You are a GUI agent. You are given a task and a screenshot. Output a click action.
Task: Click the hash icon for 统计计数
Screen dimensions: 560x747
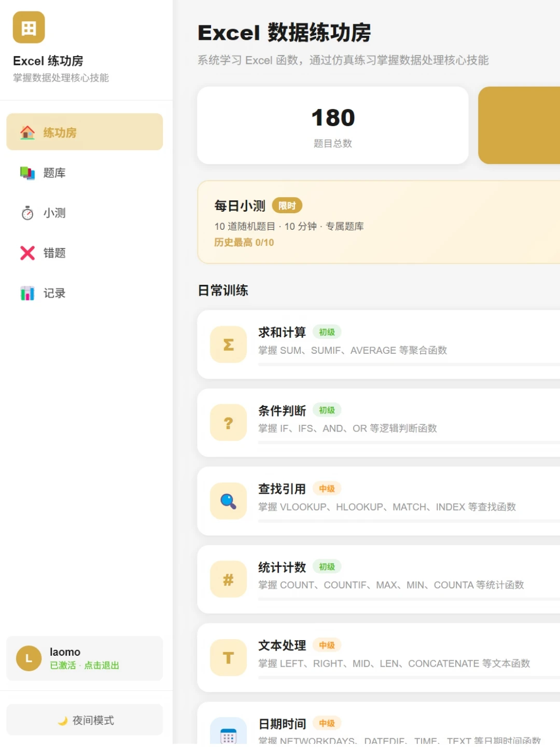click(228, 579)
